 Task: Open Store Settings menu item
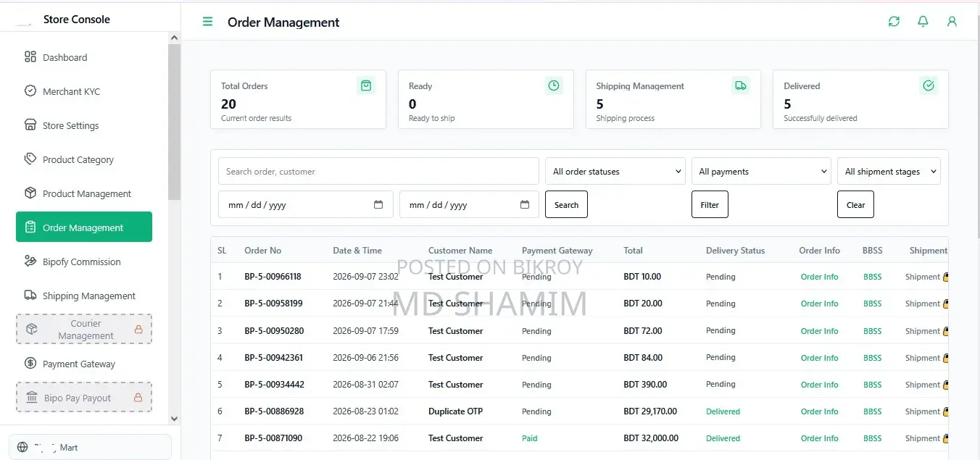pyautogui.click(x=84, y=125)
